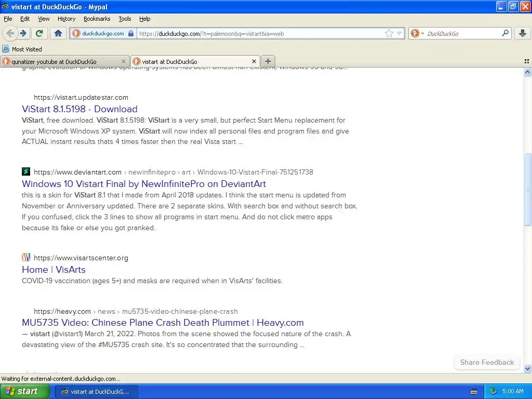Screen dimensions: 532x399
Task: Click the system tray network icon
Action: tap(494, 392)
